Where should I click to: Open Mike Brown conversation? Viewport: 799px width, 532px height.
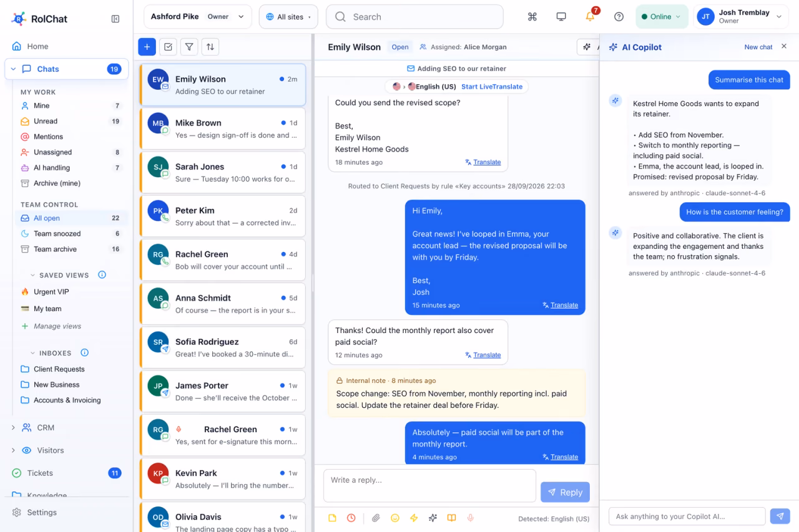tap(223, 129)
